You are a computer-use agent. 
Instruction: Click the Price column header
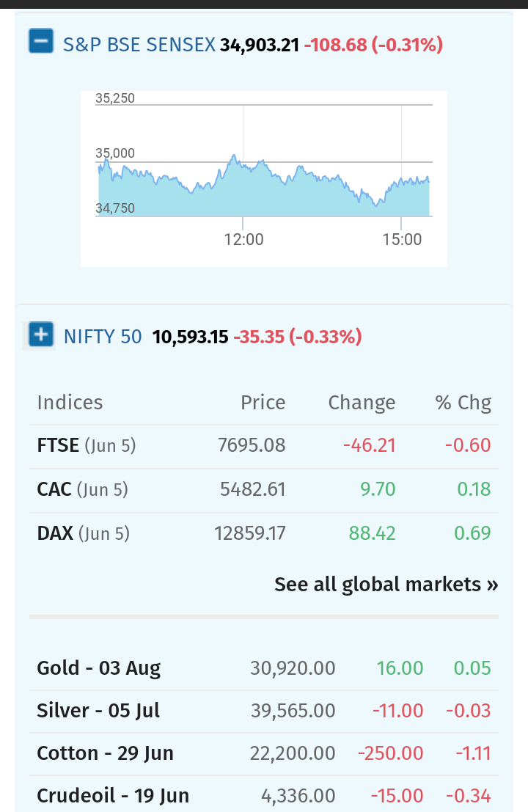(263, 403)
